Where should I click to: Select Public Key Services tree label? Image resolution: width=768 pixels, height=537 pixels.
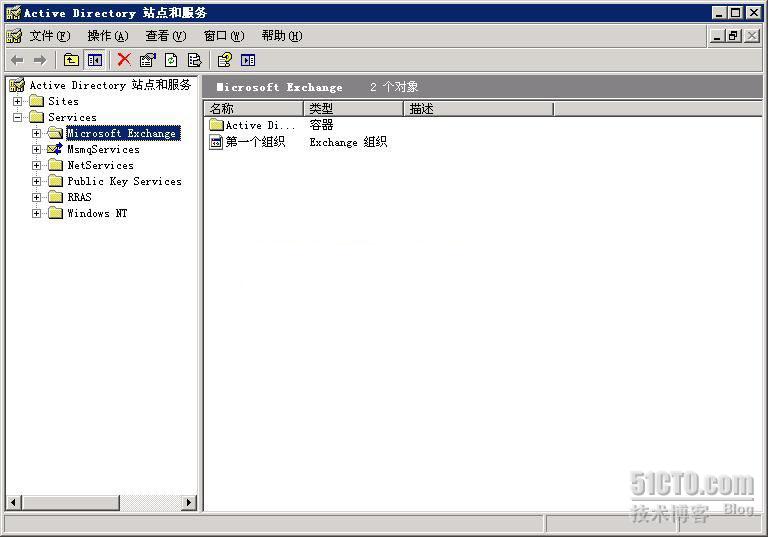124,181
